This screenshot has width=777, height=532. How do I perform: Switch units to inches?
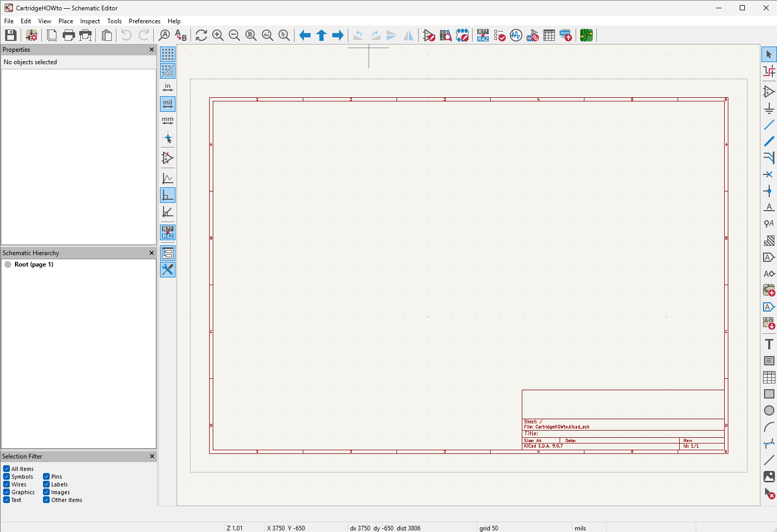168,87
